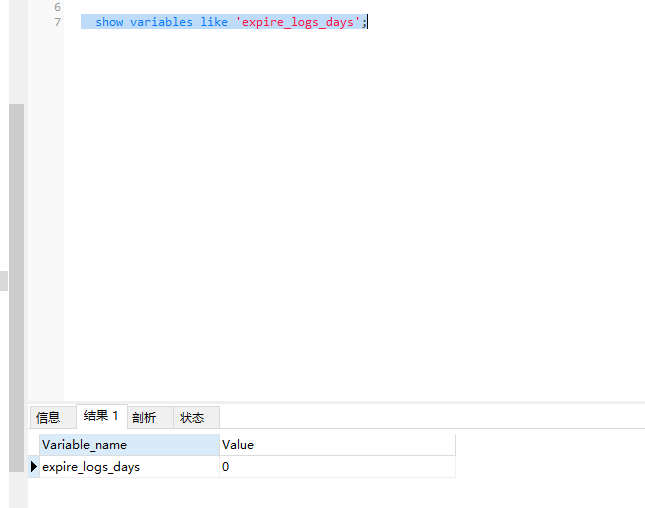Click the 'expire_logs_days' string in the query

298,22
